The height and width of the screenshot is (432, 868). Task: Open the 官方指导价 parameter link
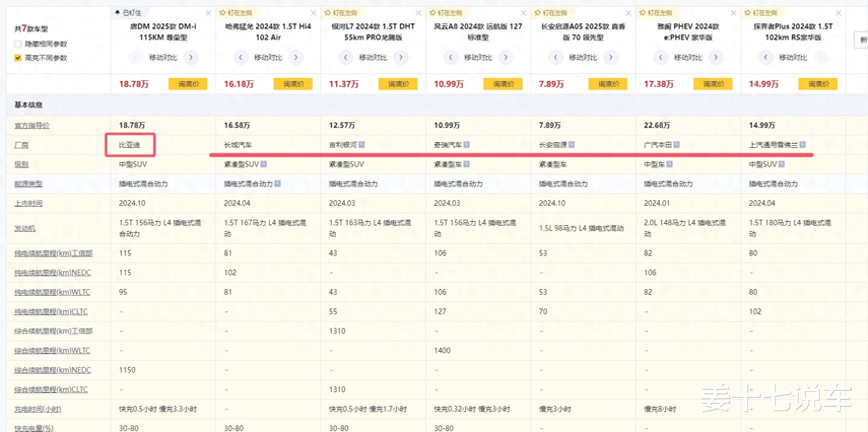pyautogui.click(x=32, y=125)
